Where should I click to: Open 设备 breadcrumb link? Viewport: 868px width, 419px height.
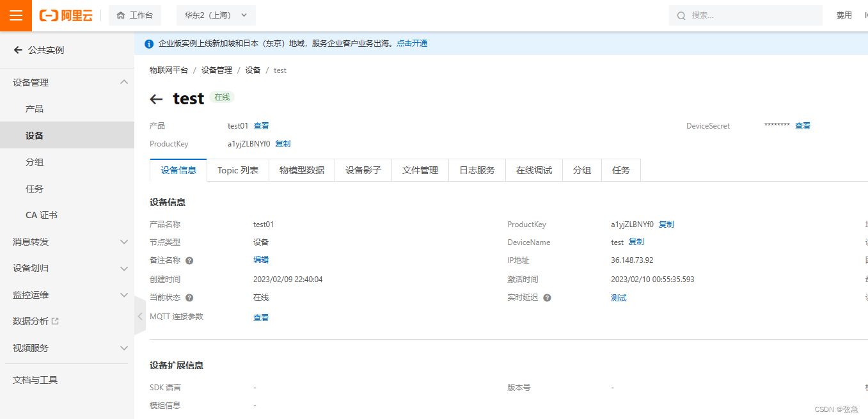pyautogui.click(x=253, y=70)
